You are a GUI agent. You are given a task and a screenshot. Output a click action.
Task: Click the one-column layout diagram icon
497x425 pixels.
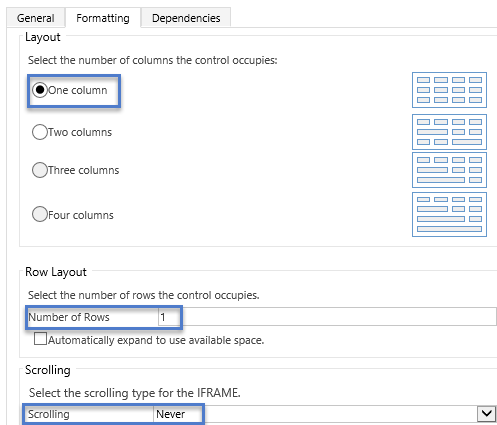pos(449,90)
